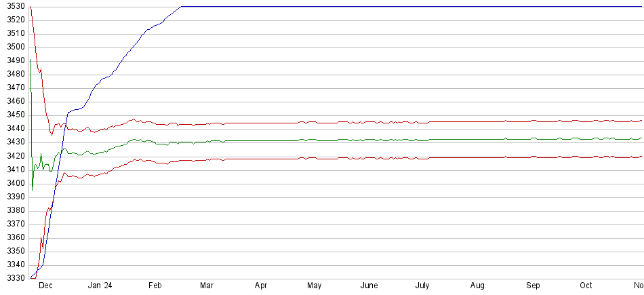Pick the Mar month label
The height and width of the screenshot is (295, 644).
click(207, 286)
